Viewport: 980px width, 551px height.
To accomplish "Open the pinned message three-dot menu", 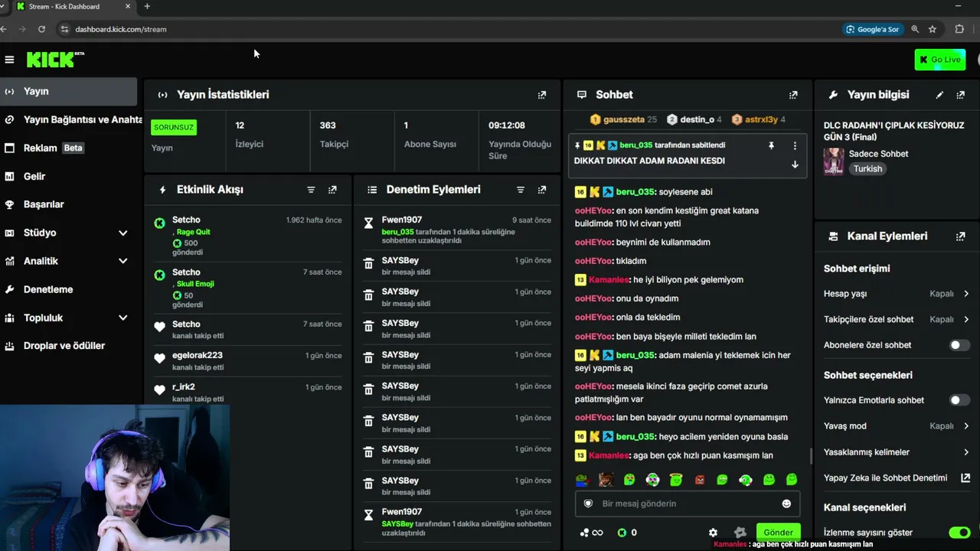I will 795,145.
